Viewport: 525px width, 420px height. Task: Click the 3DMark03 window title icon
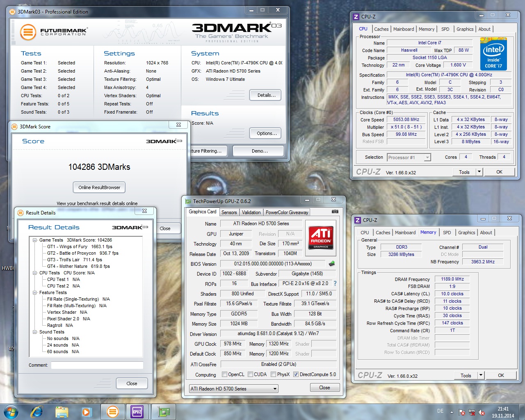(13, 11)
